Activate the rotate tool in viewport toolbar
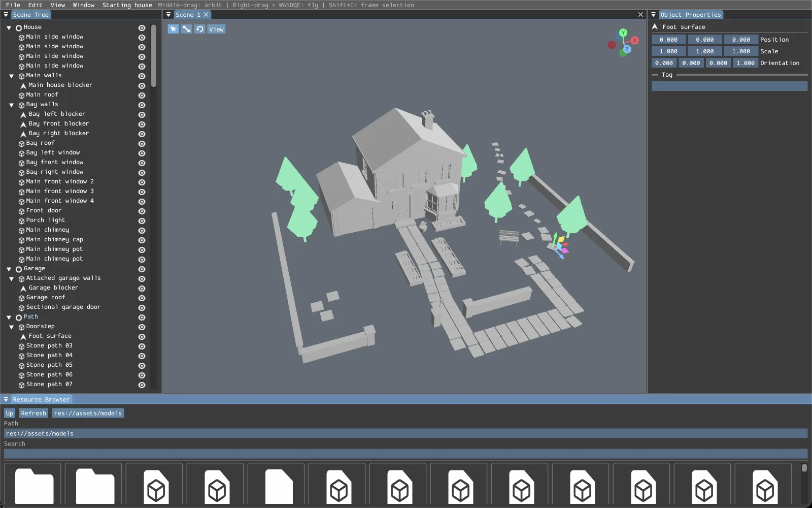Viewport: 812px width, 508px height. click(x=200, y=29)
